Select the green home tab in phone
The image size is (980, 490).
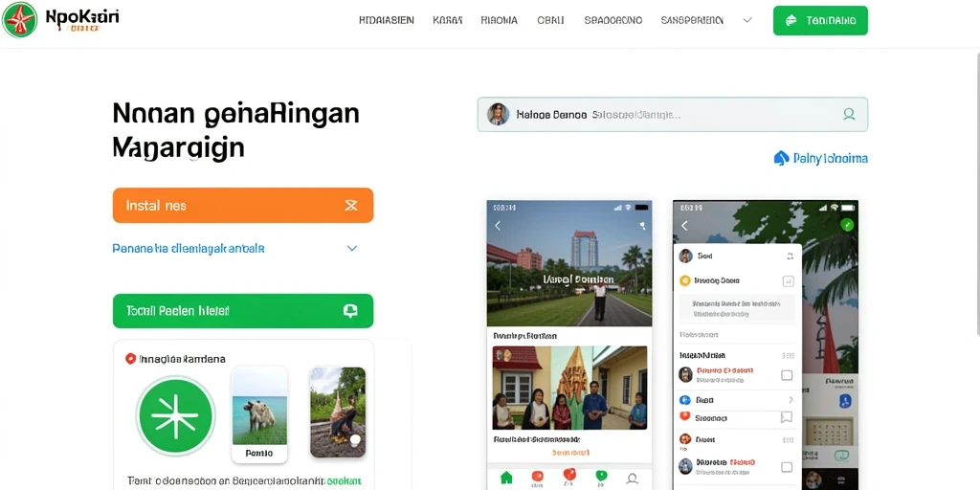coord(506,478)
